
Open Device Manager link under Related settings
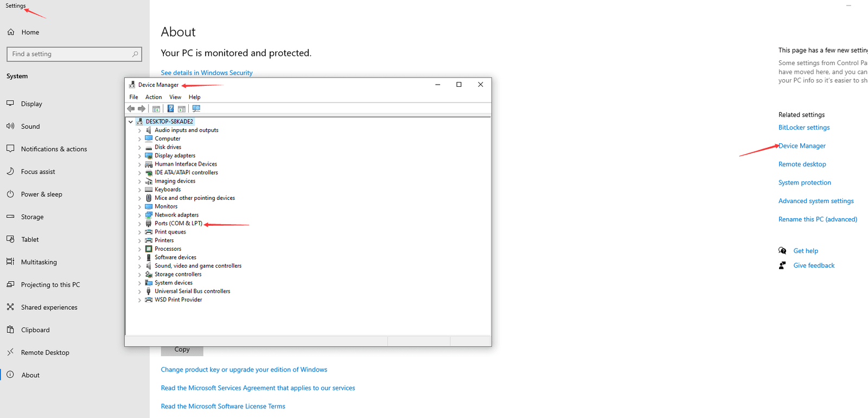click(x=802, y=146)
